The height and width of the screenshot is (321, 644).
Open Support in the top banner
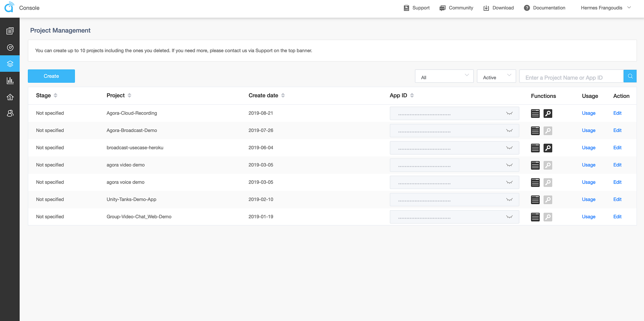click(x=417, y=8)
